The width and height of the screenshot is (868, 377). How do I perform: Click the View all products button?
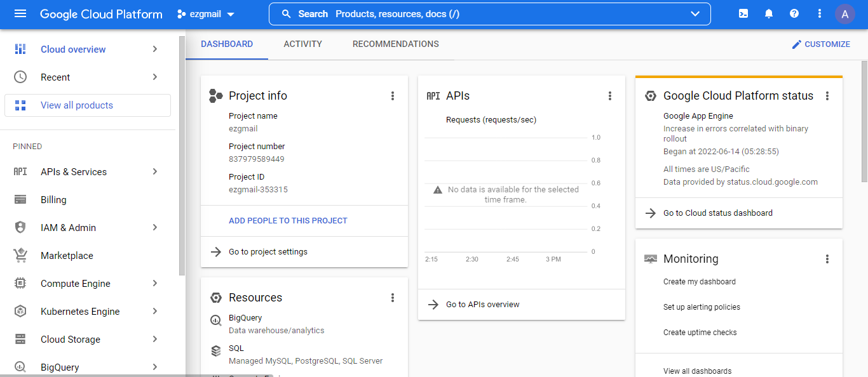tap(88, 105)
